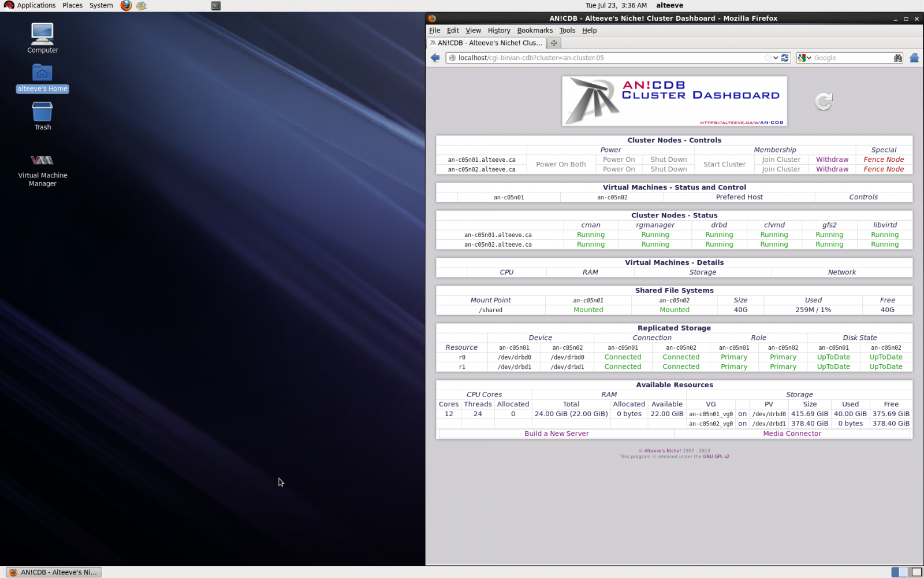Click the dashboard refresh arrow icon
This screenshot has width=924, height=578.
pos(824,102)
